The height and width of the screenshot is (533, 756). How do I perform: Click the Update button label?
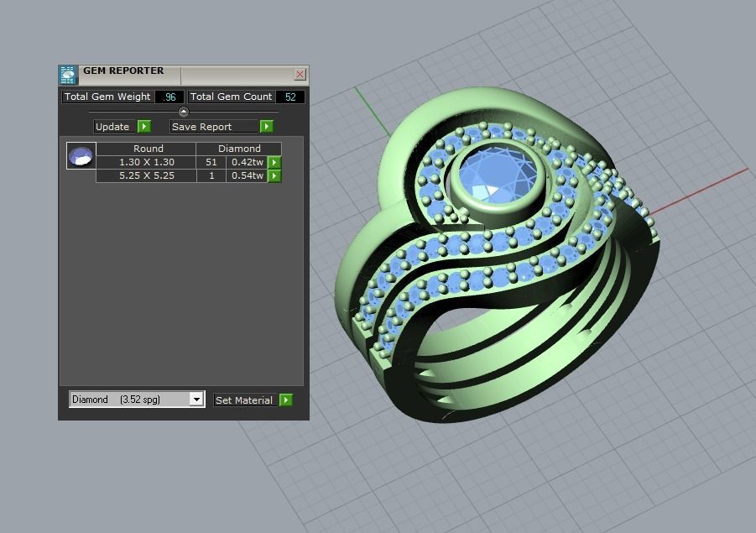pyautogui.click(x=112, y=127)
